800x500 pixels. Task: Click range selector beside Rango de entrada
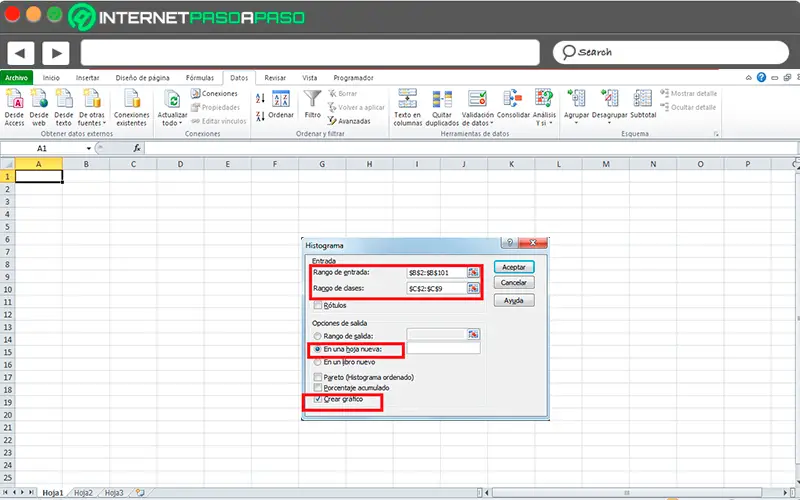[x=473, y=272]
